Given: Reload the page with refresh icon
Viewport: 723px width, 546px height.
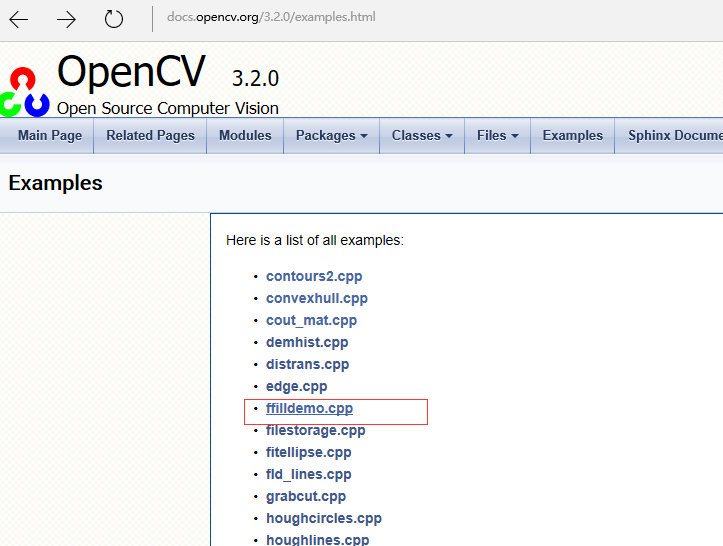Looking at the screenshot, I should [x=114, y=18].
